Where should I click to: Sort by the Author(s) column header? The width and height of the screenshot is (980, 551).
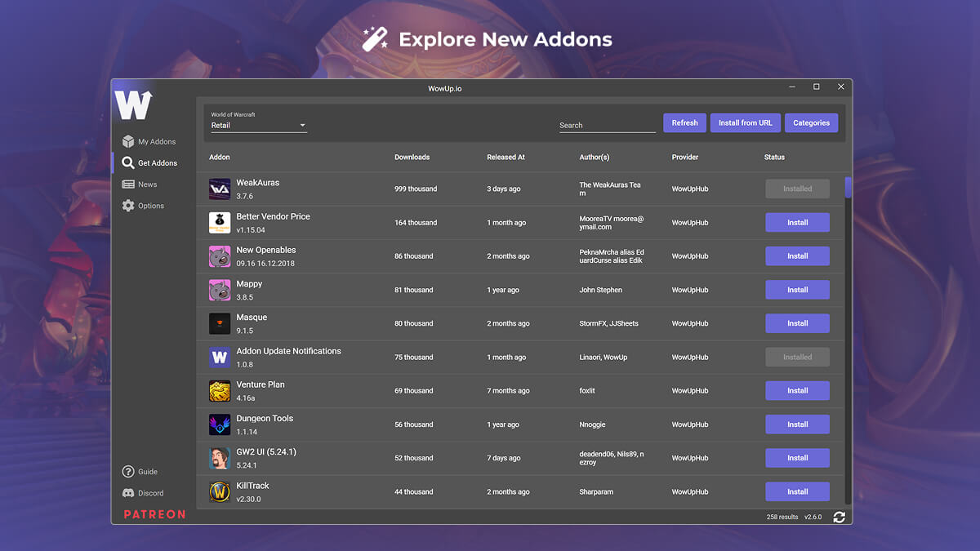595,157
